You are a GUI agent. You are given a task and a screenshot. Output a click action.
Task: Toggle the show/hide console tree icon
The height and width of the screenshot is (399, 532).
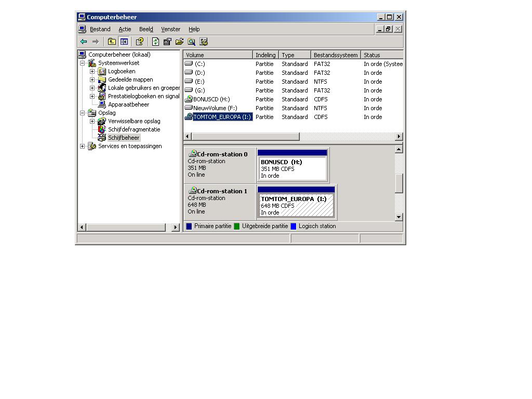click(x=124, y=42)
